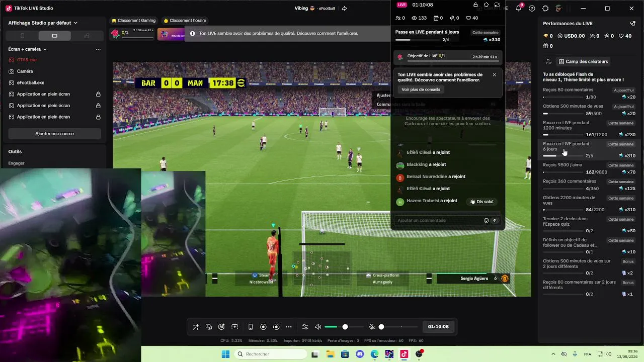Open Windows Start menu
Screen dimensions: 644x362
coord(225,354)
